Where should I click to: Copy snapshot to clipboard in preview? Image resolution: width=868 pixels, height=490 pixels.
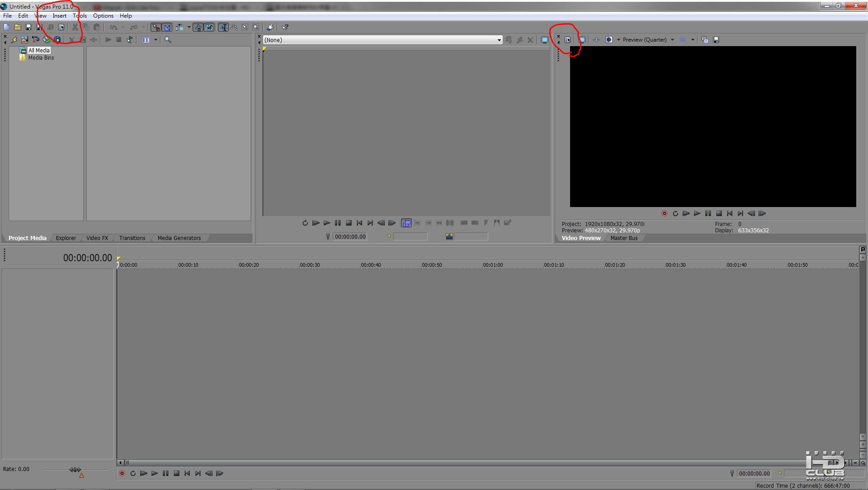(705, 40)
